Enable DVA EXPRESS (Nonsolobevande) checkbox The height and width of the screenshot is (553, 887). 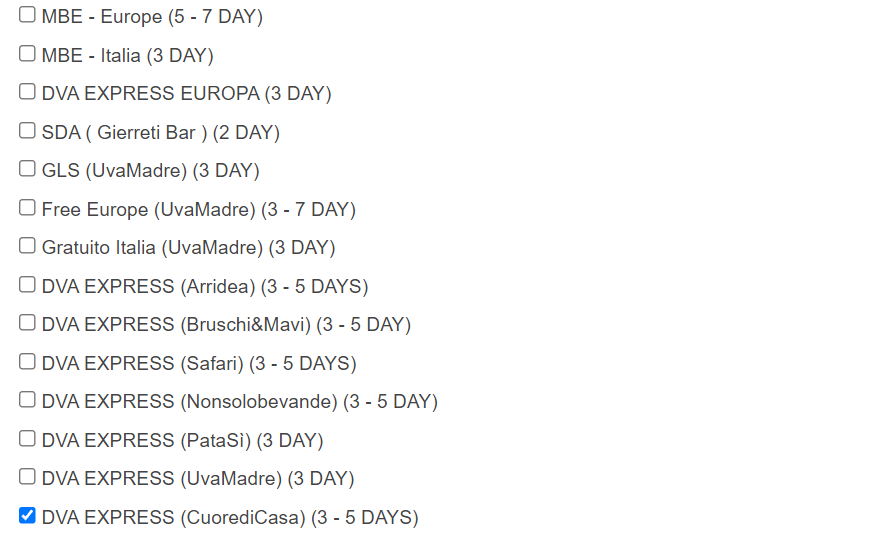point(27,400)
